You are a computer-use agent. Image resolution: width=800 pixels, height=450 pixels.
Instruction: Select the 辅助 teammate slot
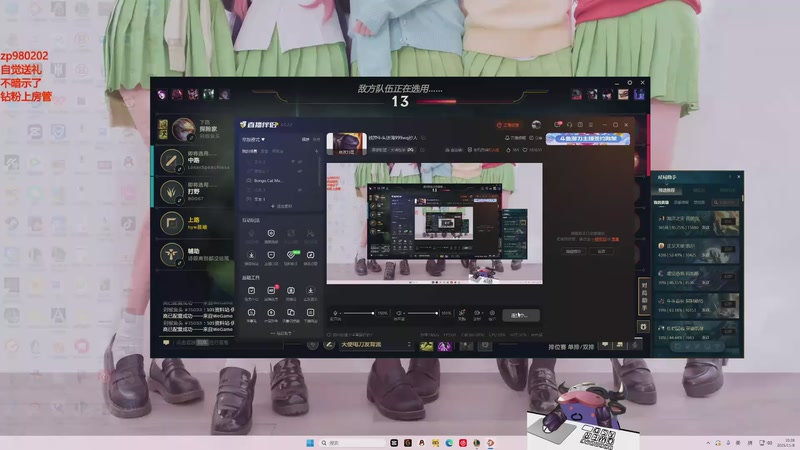coord(194,254)
